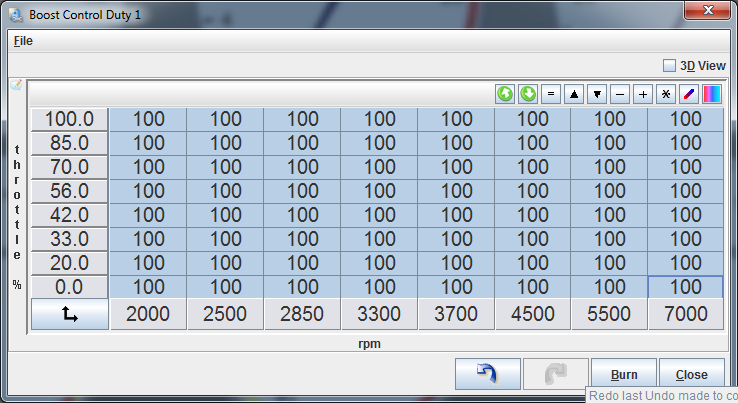Select the 2500 rpm axis cell

[x=225, y=314]
